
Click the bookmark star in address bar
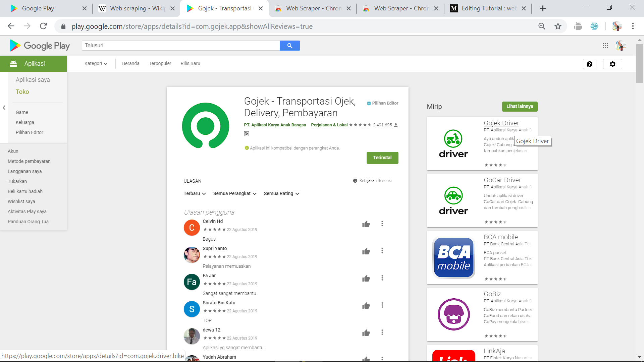[558, 26]
